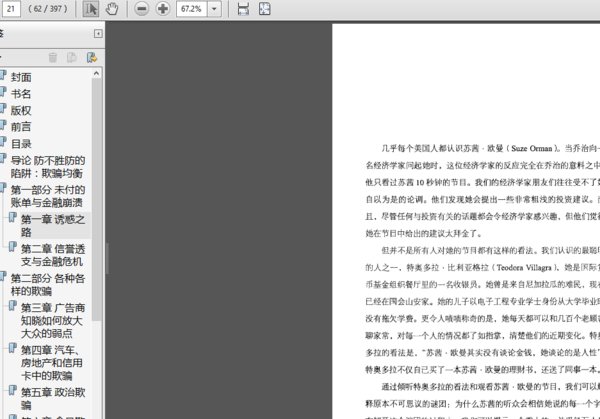Zoom out with the minus button
Image resolution: width=600 pixels, height=419 pixels.
coord(142,9)
